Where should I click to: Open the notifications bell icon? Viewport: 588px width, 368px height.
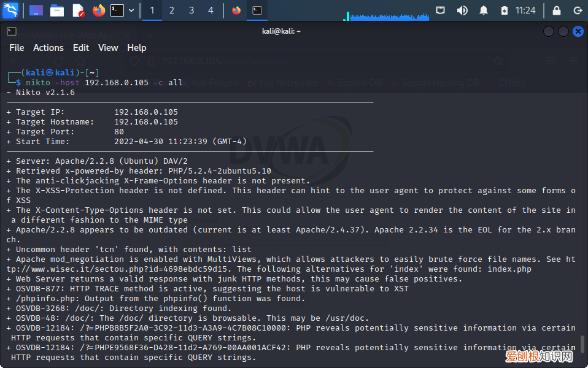coord(484,10)
